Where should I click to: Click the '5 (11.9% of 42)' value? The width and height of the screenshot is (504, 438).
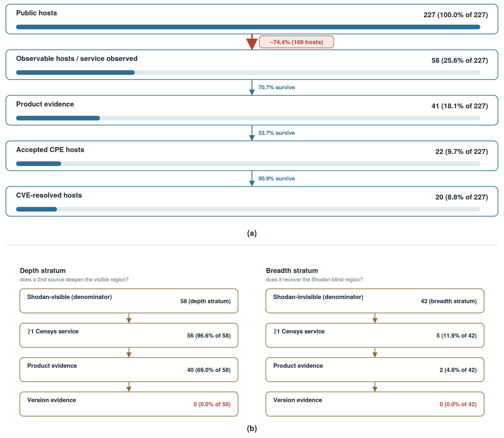pyautogui.click(x=456, y=336)
